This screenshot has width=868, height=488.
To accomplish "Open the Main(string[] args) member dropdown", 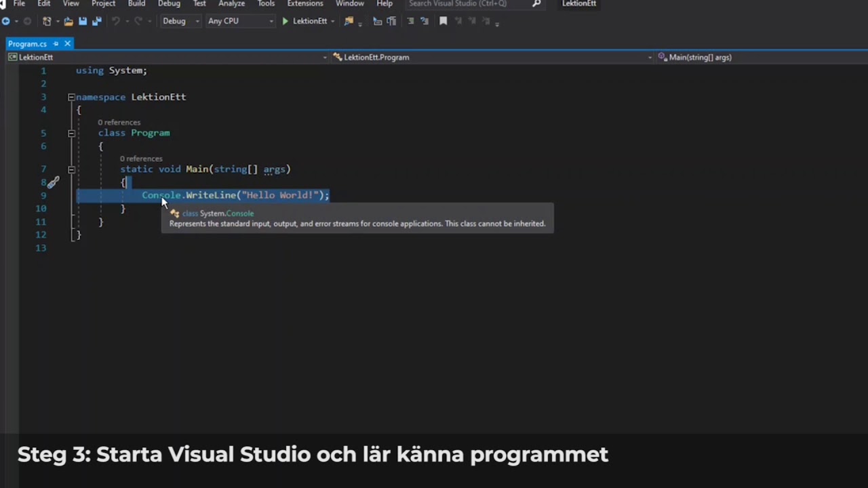I will [762, 57].
